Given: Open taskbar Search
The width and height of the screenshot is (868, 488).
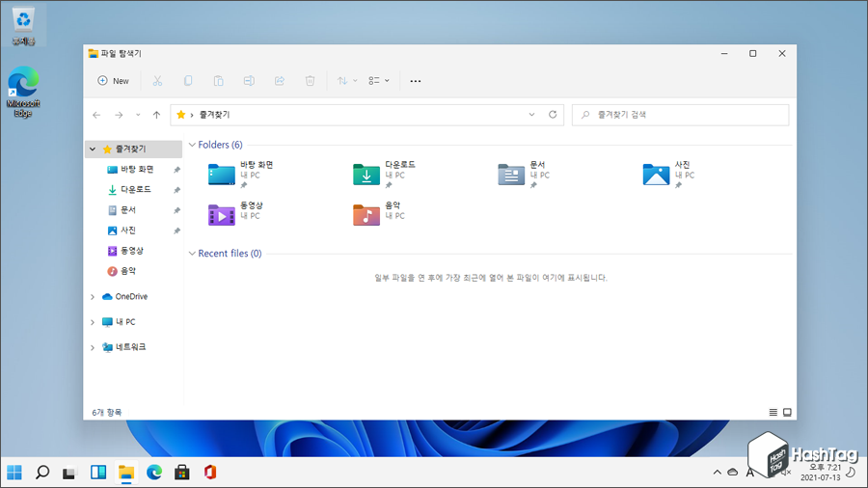Looking at the screenshot, I should pyautogui.click(x=42, y=473).
